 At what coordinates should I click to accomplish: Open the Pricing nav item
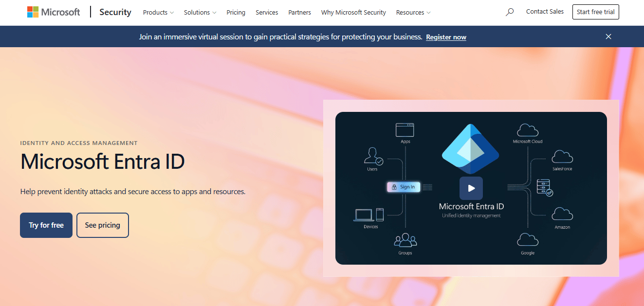236,12
